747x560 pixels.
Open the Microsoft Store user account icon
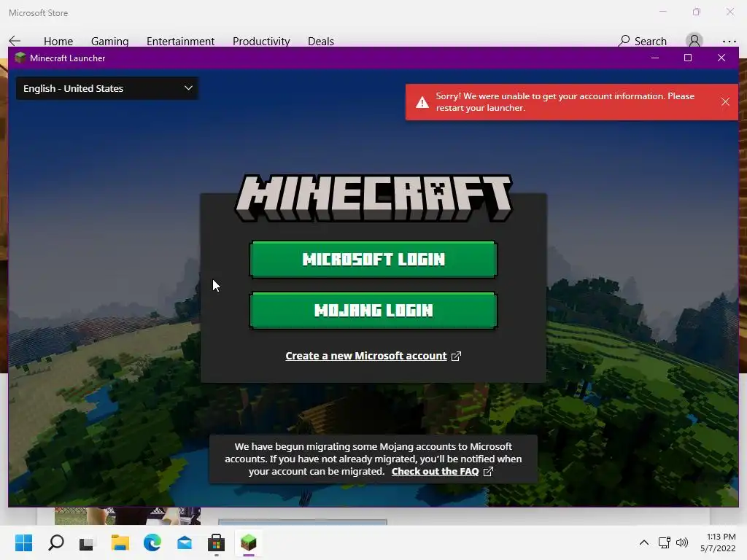[x=694, y=41]
